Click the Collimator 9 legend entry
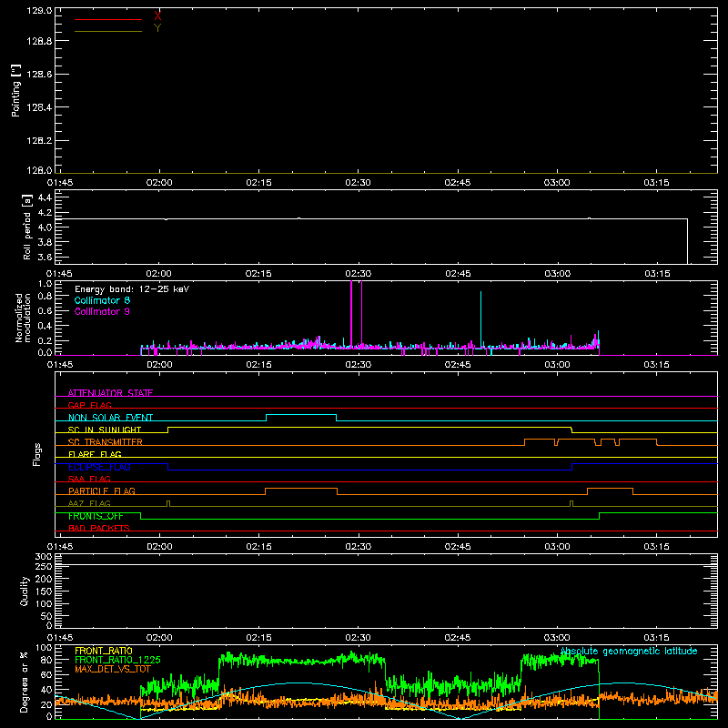This screenshot has width=728, height=728. [x=102, y=311]
